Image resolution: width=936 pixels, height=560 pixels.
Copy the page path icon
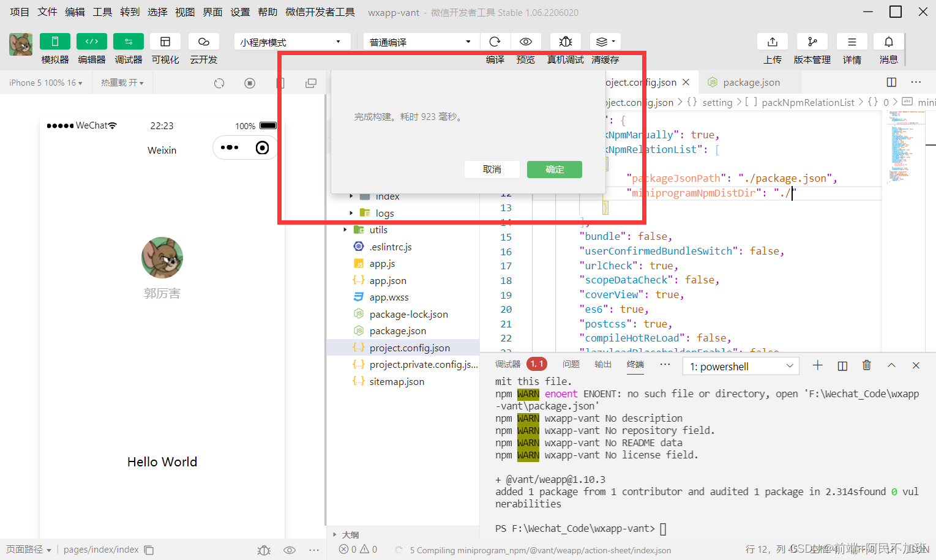coord(149,550)
